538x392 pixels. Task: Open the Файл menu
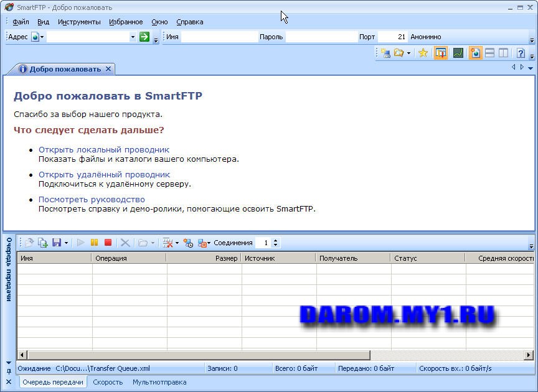click(x=21, y=22)
